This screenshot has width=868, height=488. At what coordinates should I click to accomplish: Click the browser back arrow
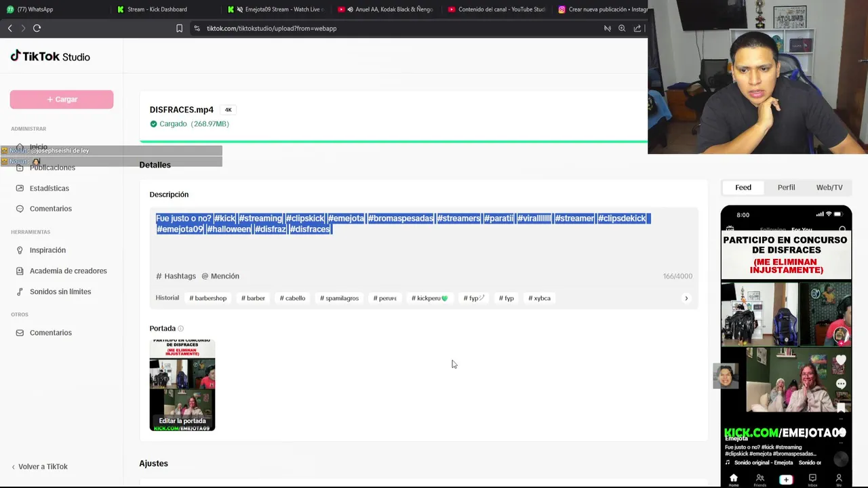tap(9, 28)
